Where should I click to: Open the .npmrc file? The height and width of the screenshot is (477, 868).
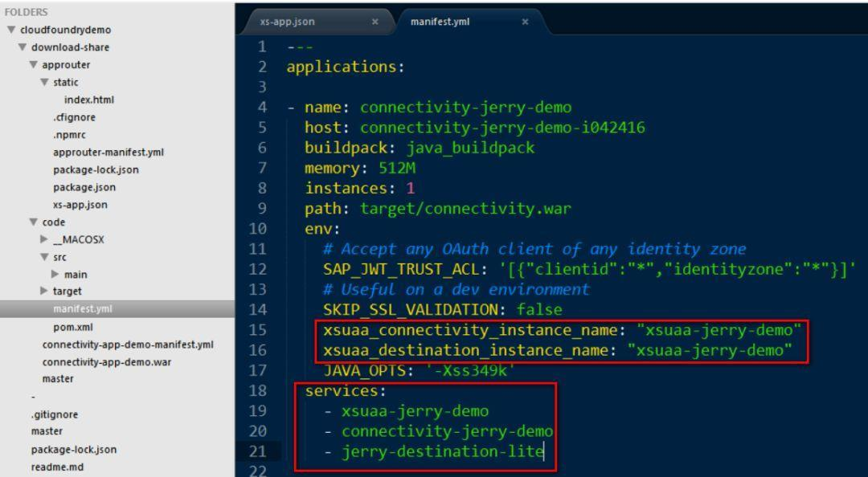(x=69, y=134)
